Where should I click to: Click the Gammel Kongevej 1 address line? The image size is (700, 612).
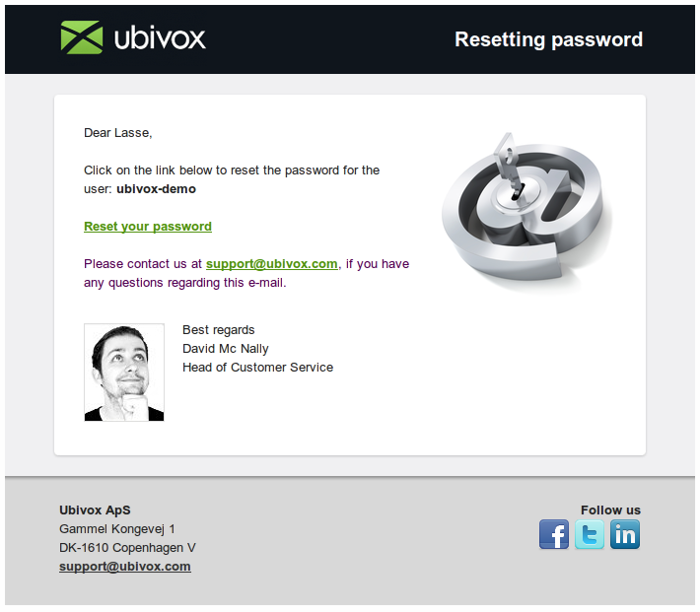pos(117,529)
